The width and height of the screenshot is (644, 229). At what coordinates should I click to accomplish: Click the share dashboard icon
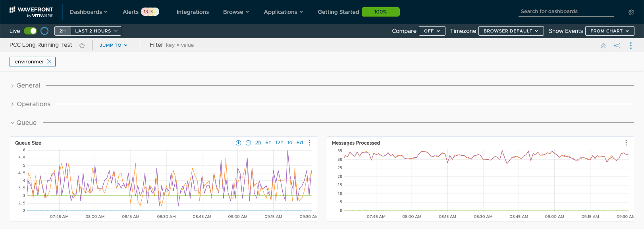point(617,46)
